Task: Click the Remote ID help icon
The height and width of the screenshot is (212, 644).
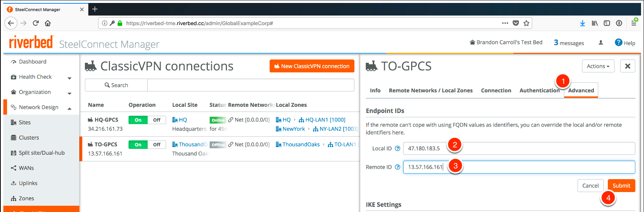Action: point(397,167)
